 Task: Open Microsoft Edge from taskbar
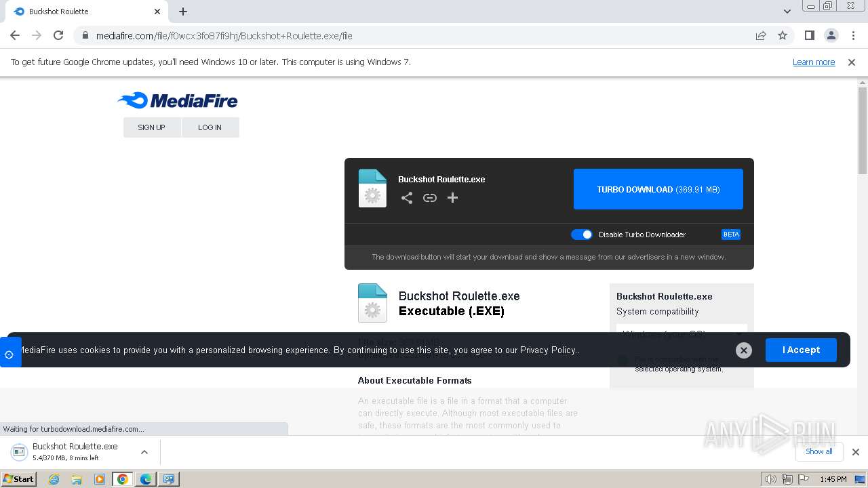[x=146, y=479]
